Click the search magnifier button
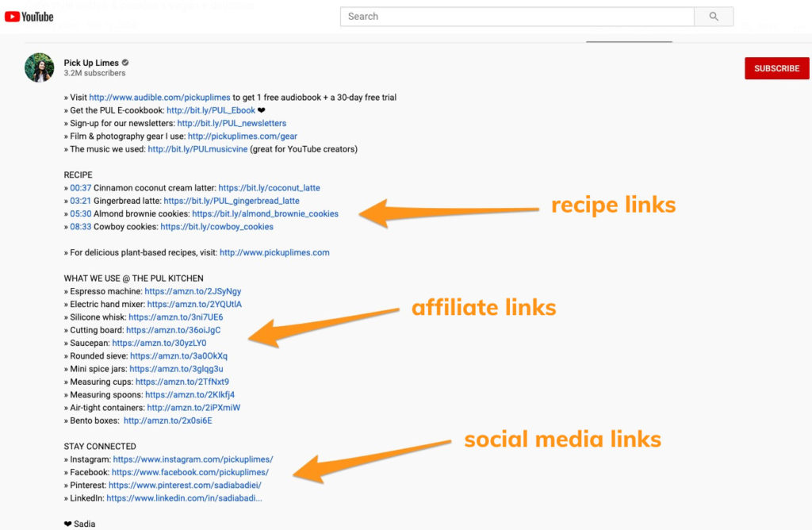This screenshot has width=812, height=530. coord(714,17)
